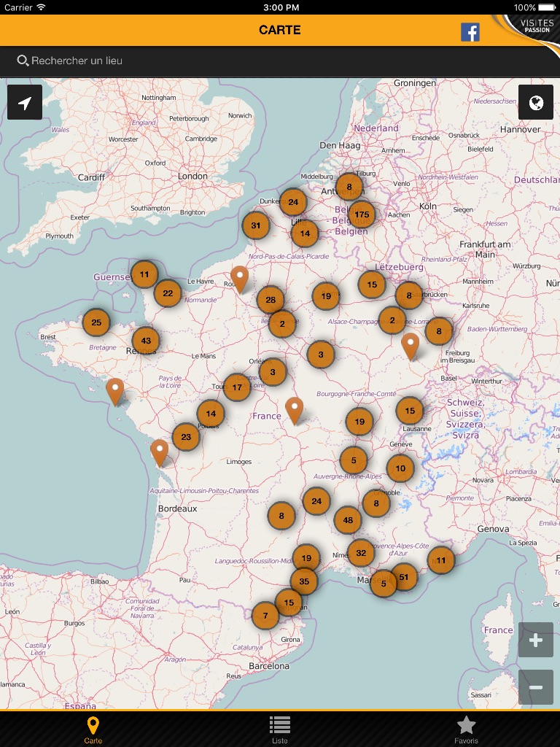Open the Favoris tab
The width and height of the screenshot is (560, 747).
tap(466, 729)
